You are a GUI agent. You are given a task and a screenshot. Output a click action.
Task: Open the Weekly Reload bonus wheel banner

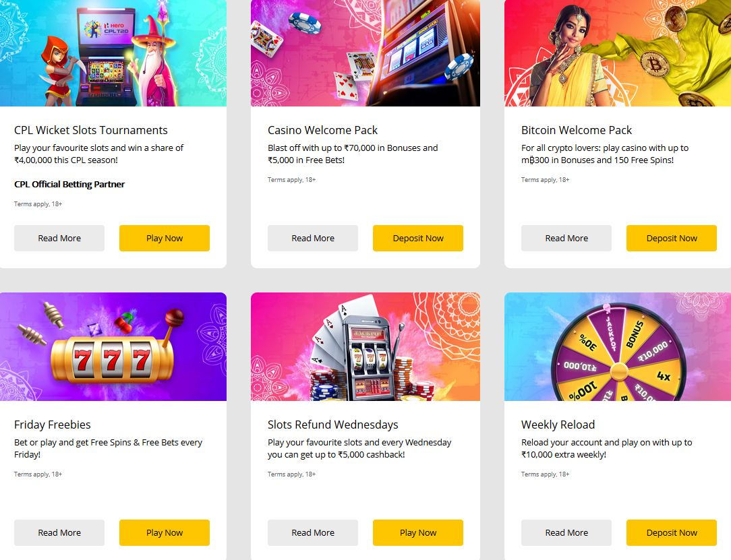click(x=618, y=346)
